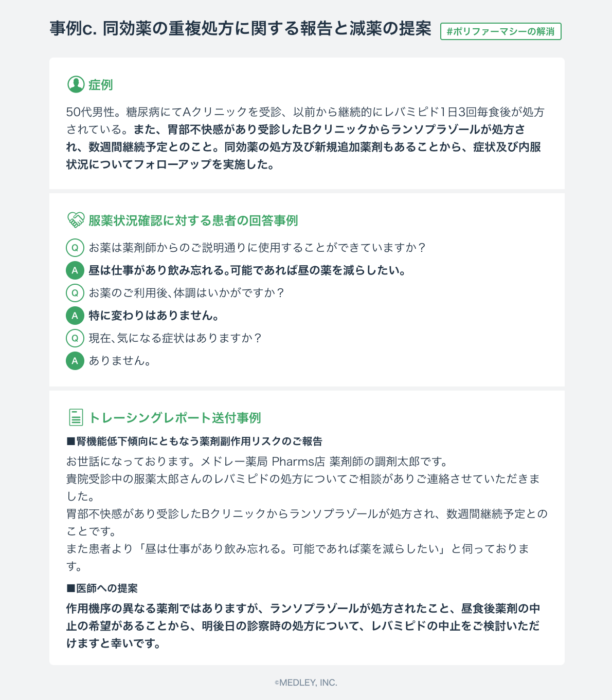
Task: Click the page title 事例c. 同効薬の重複処方
Action: click(x=241, y=29)
